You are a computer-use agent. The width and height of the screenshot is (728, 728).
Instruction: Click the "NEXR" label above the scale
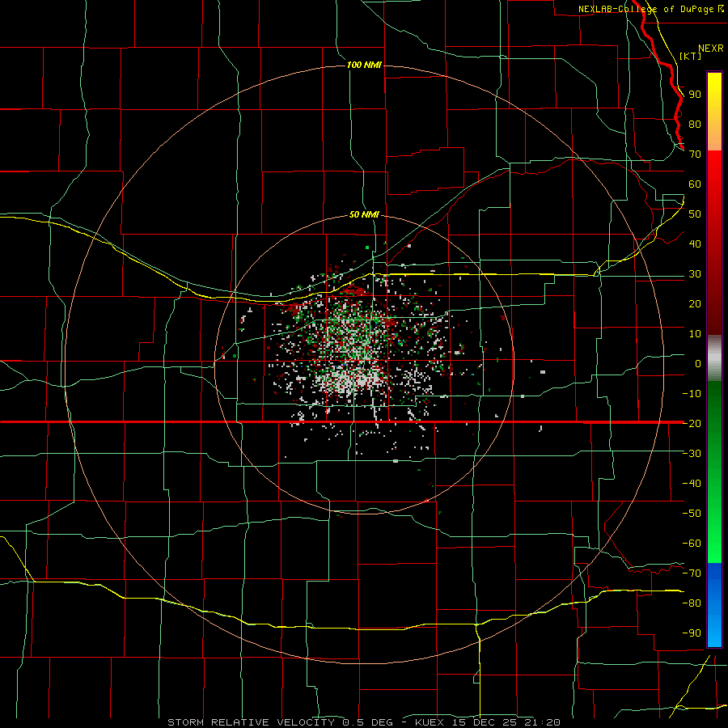point(711,49)
